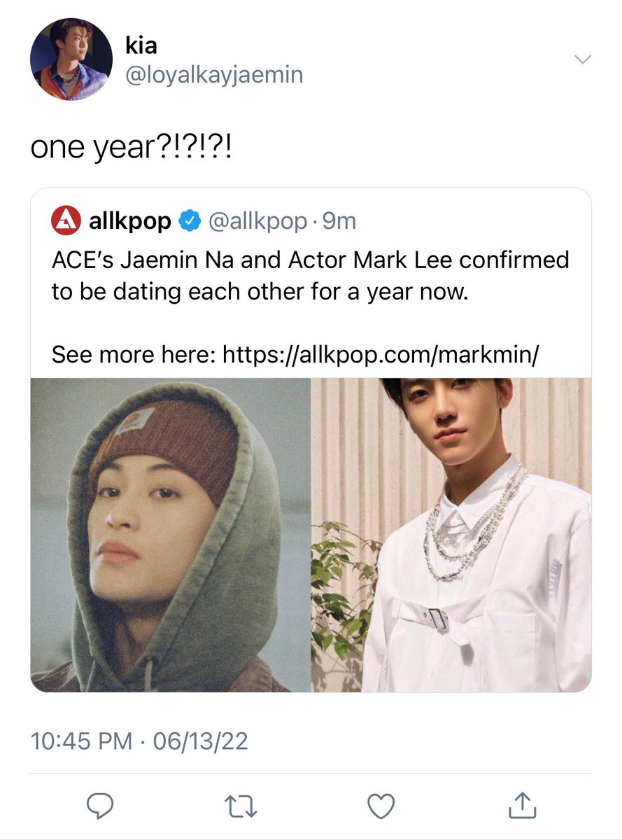
Task: Open kia display name profile
Action: pos(141,45)
